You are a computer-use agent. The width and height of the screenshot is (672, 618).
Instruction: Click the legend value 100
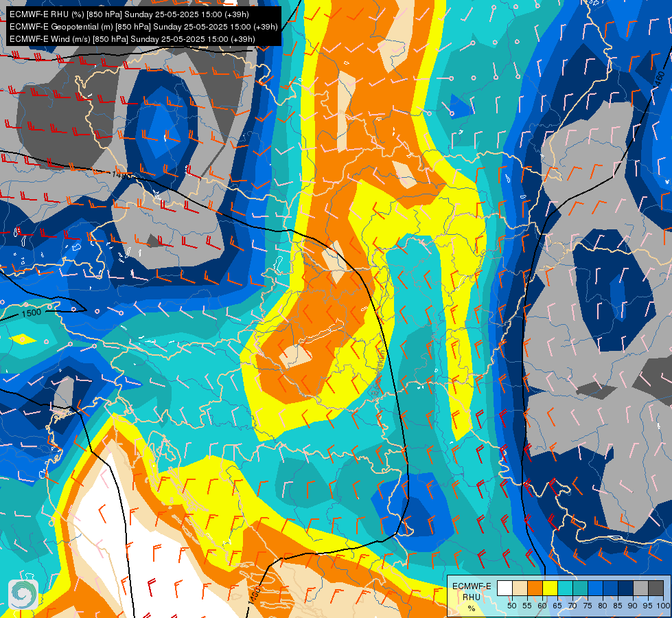tap(663, 606)
